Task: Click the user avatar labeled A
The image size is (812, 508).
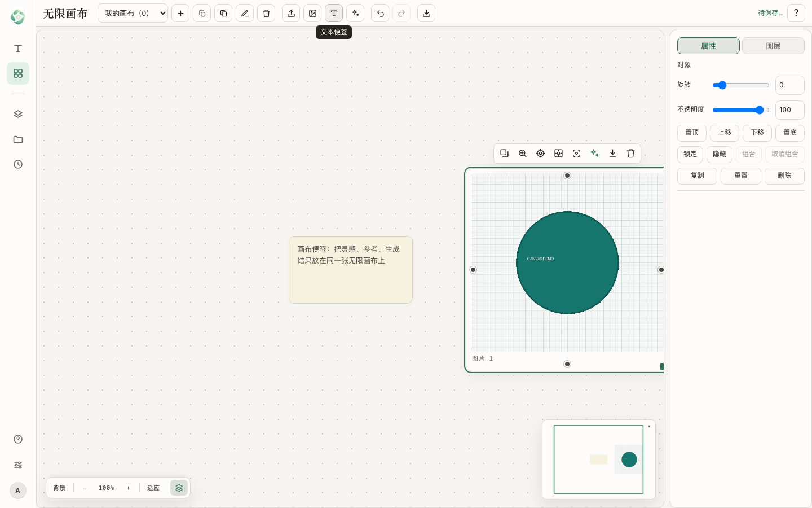Action: (x=18, y=491)
